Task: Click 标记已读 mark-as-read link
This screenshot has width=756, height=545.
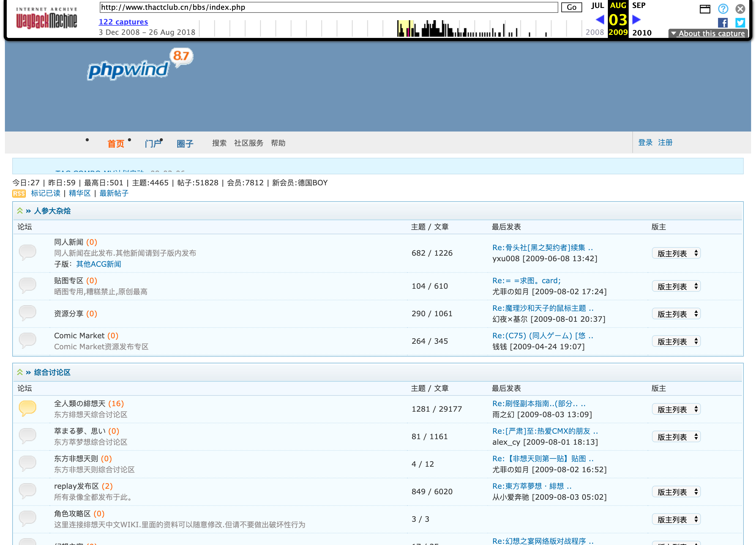Action: [46, 193]
